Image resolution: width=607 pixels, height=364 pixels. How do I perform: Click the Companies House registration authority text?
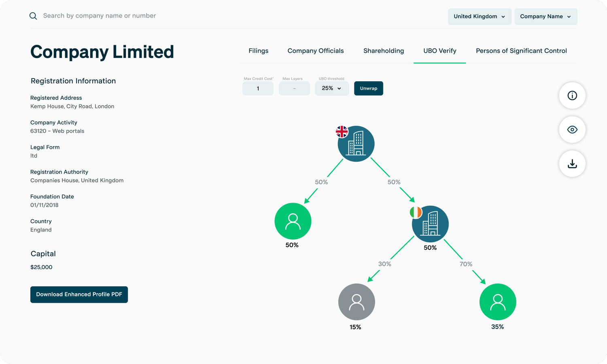tap(77, 180)
